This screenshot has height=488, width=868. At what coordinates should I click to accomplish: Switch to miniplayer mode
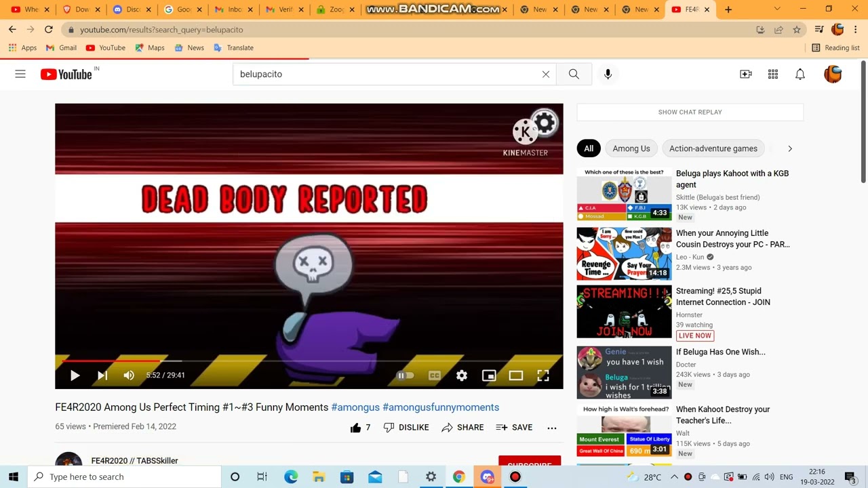point(489,375)
